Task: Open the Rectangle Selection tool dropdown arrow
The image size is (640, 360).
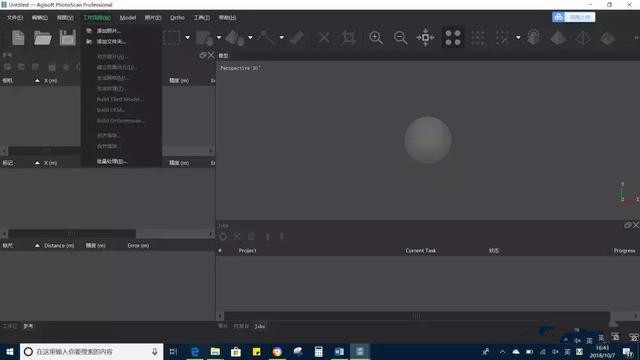Action: (x=187, y=38)
